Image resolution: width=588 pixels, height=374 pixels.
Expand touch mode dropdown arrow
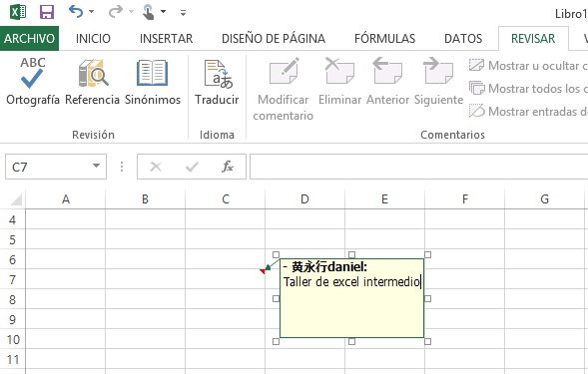(x=163, y=12)
